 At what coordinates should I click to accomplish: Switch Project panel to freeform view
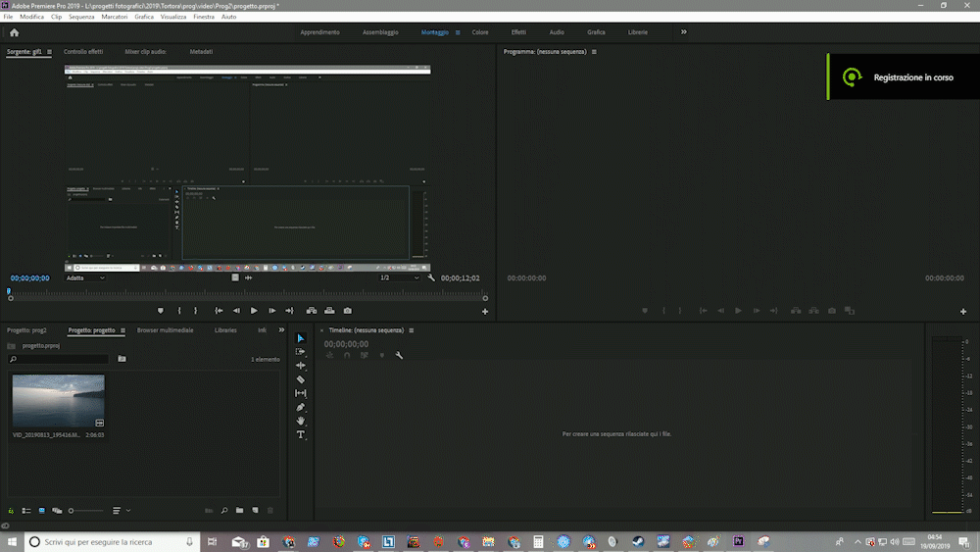[x=57, y=511]
